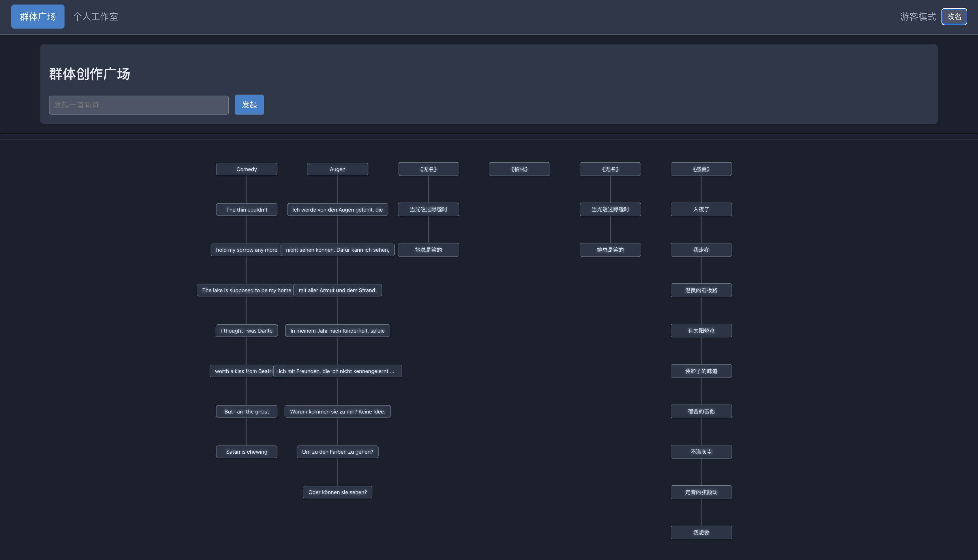Select 'Oder können sie sehen?' verse
This screenshot has height=560, width=978.
(x=337, y=492)
